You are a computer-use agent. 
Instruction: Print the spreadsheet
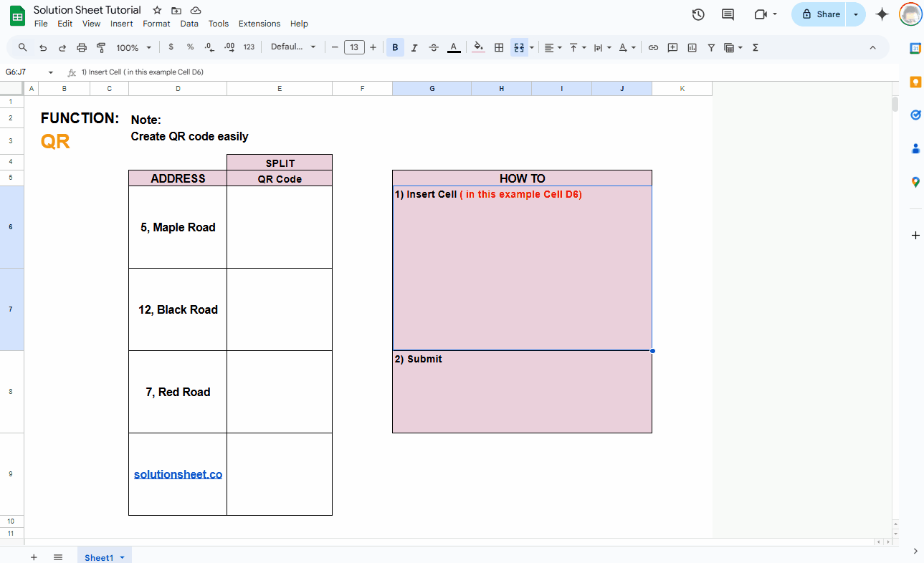(x=82, y=47)
